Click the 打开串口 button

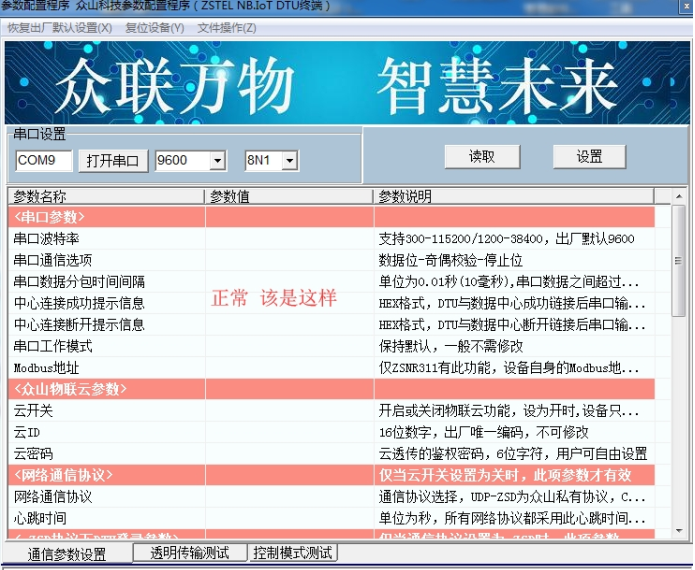(113, 160)
